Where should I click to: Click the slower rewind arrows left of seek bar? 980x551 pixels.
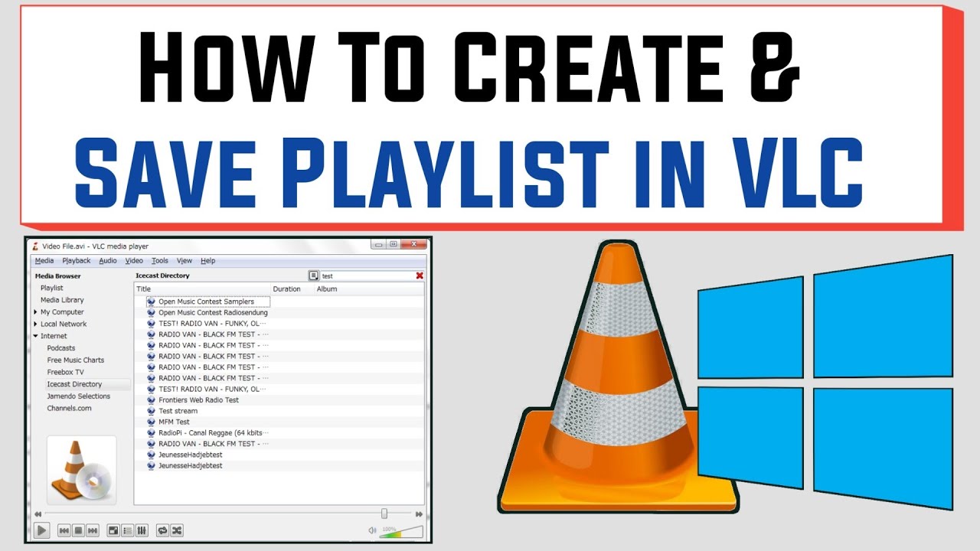pos(38,514)
